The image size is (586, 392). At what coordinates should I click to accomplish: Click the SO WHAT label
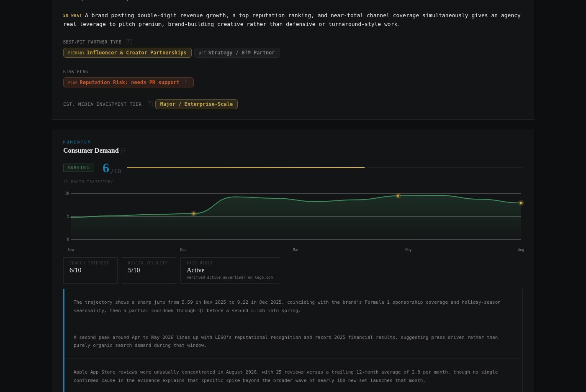(x=72, y=15)
